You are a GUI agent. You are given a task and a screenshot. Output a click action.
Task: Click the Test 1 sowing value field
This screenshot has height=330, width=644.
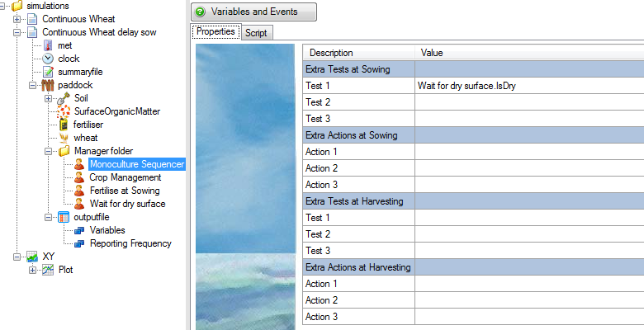coord(529,86)
